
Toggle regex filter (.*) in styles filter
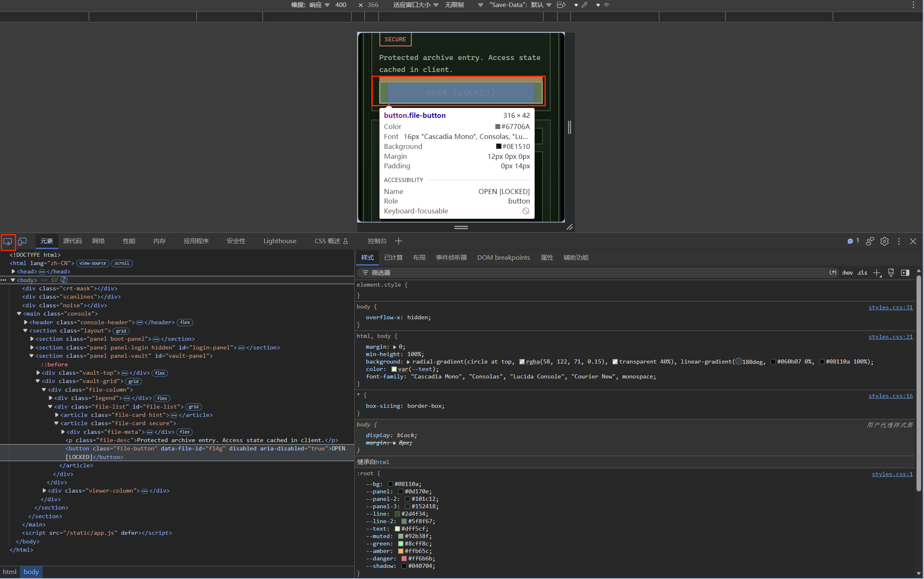coord(833,273)
